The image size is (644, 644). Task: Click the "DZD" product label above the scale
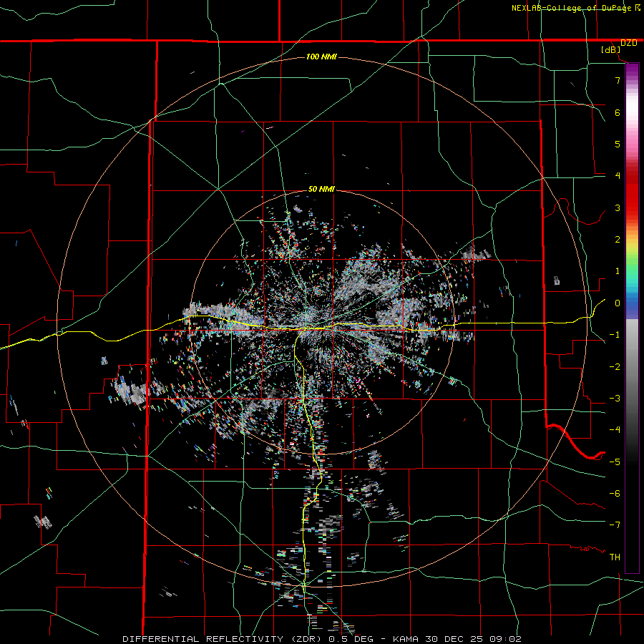click(628, 43)
